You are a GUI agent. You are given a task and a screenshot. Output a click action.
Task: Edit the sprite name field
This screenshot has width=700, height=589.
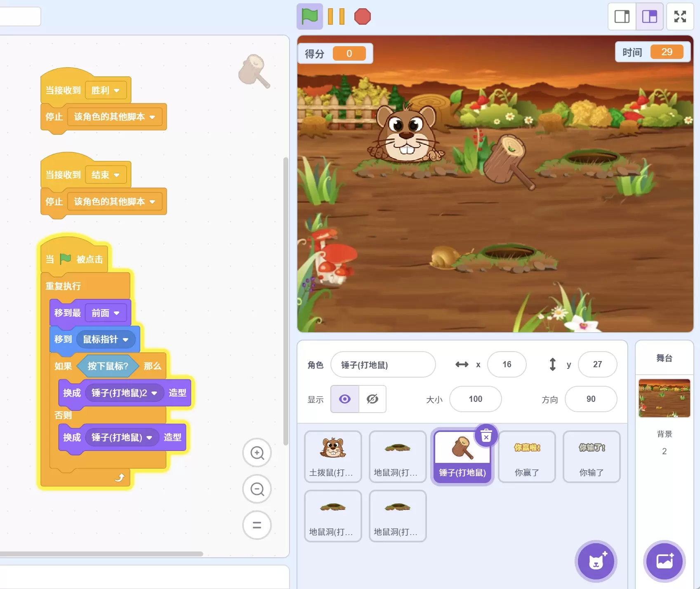(383, 365)
